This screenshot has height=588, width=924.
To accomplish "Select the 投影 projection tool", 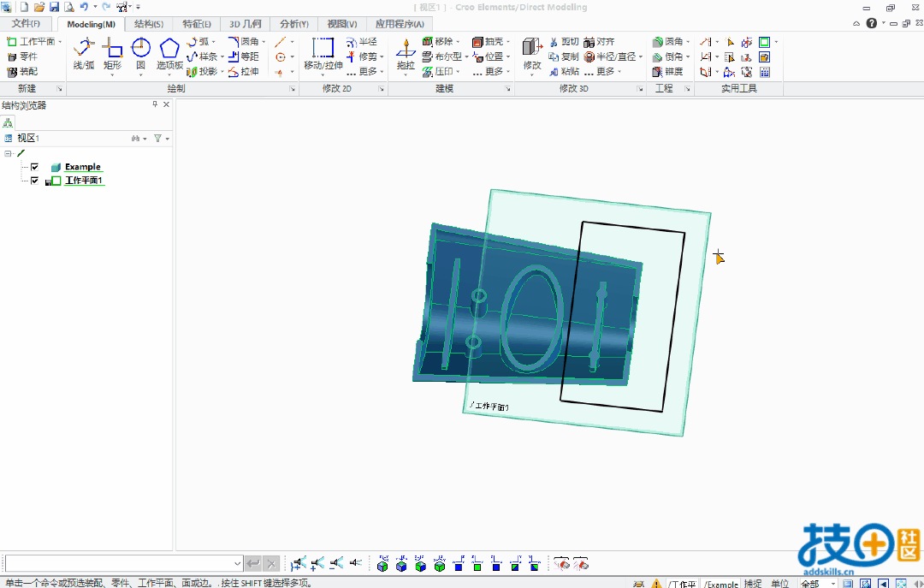I will pos(203,71).
